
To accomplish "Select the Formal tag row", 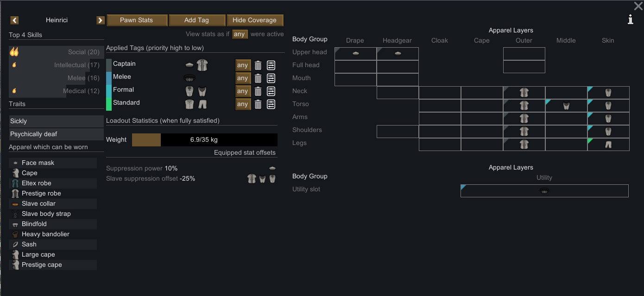I will pos(192,91).
